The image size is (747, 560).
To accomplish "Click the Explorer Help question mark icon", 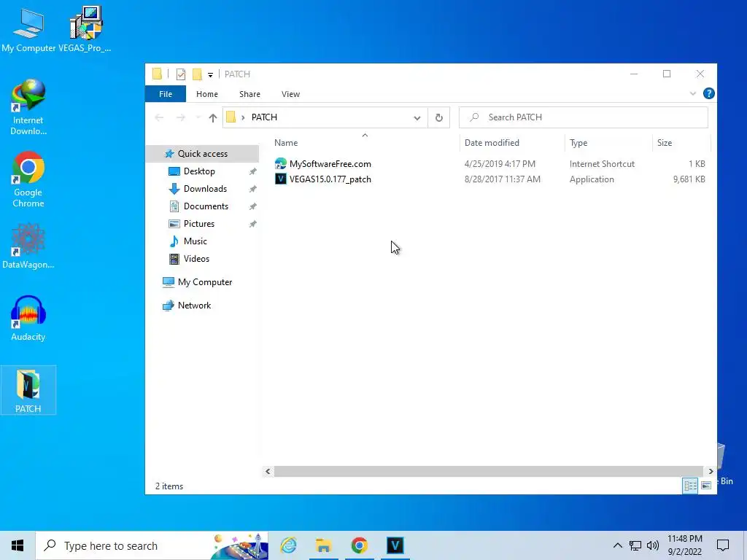I will tap(708, 93).
